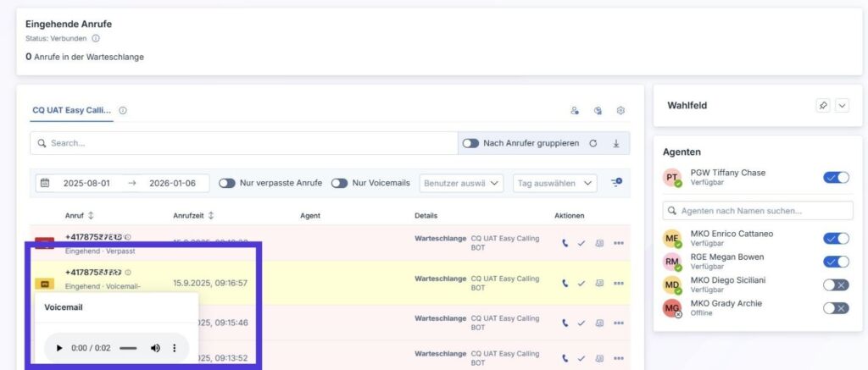Click the 15.9.2025, 09:16:57 timestamp
Viewport: 868px width, 370px height.
[x=210, y=283]
